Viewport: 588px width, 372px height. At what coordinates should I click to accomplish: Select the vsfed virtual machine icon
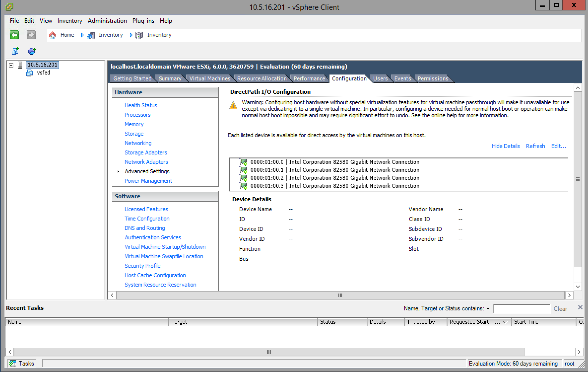coord(30,73)
